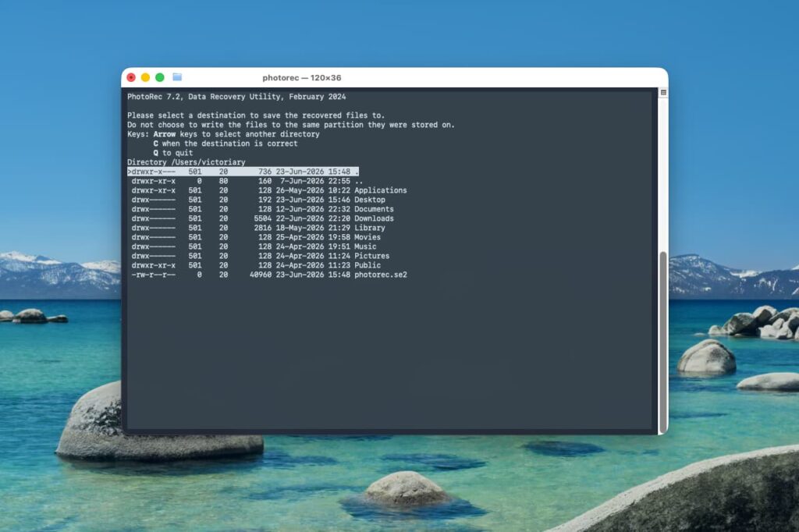799x532 pixels.
Task: Select the highlighted current directory '.' row
Action: 243,172
